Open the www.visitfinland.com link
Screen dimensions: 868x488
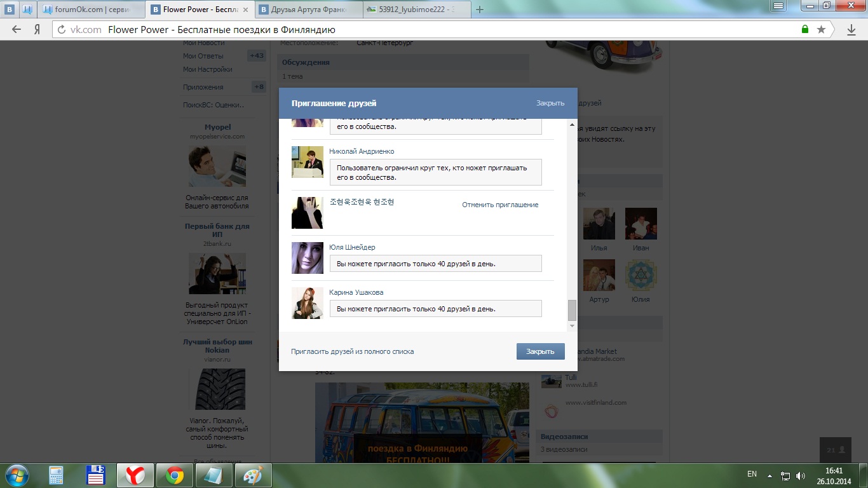pos(596,402)
